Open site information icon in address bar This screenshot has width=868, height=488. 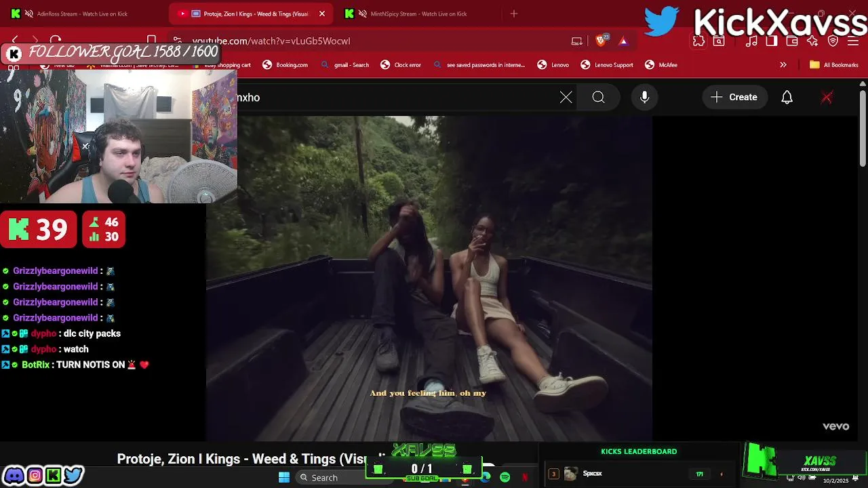[x=177, y=41]
